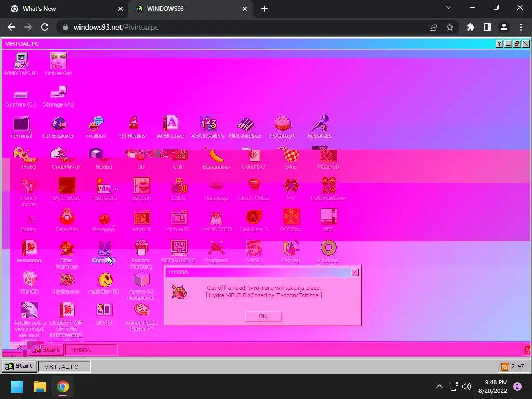
Task: Open Puke Data icon
Action: [104, 189]
